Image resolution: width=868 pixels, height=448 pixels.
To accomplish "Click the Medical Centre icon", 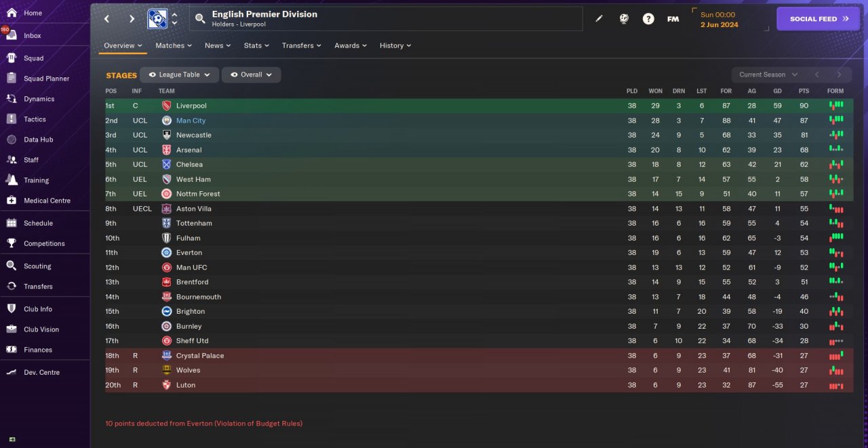I will pos(12,201).
